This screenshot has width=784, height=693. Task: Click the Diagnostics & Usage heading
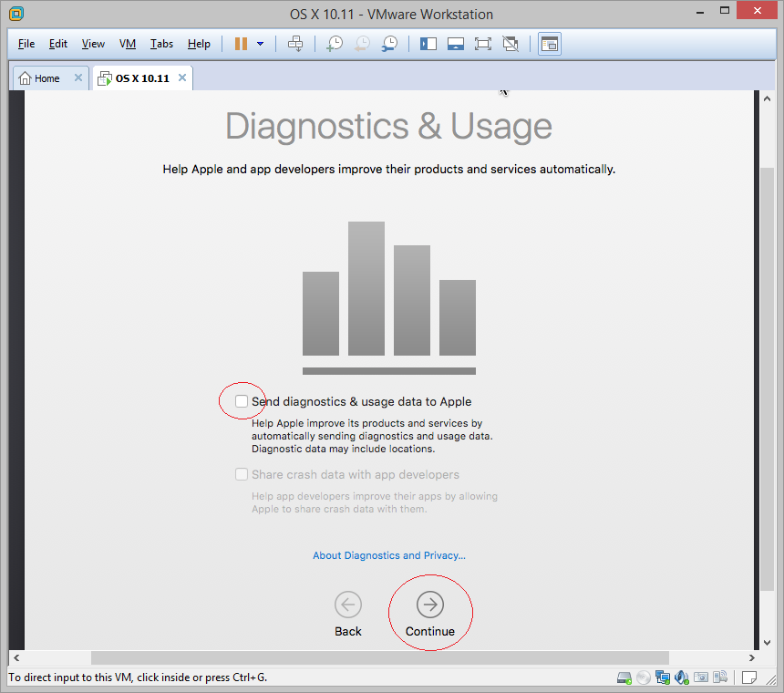388,126
